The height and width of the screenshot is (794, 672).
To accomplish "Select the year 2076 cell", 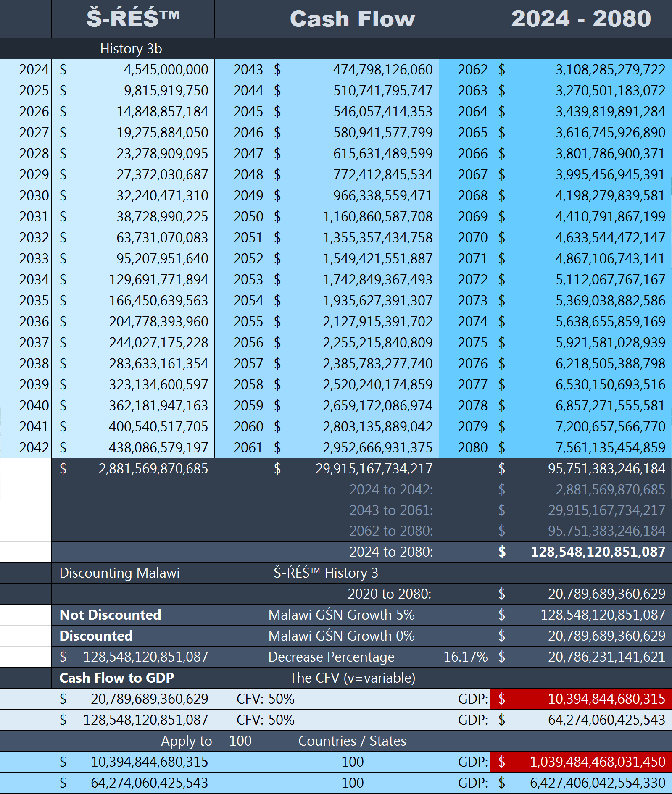I will (465, 363).
